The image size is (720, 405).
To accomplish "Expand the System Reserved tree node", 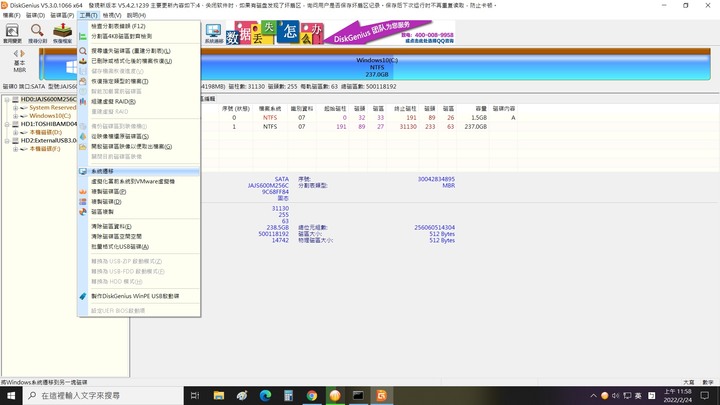I will (15, 107).
